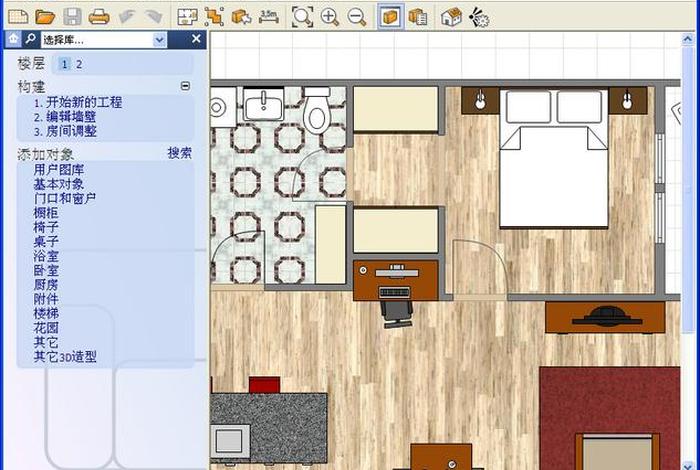The width and height of the screenshot is (700, 470).
Task: Open the 3D house view icon
Action: 451,17
